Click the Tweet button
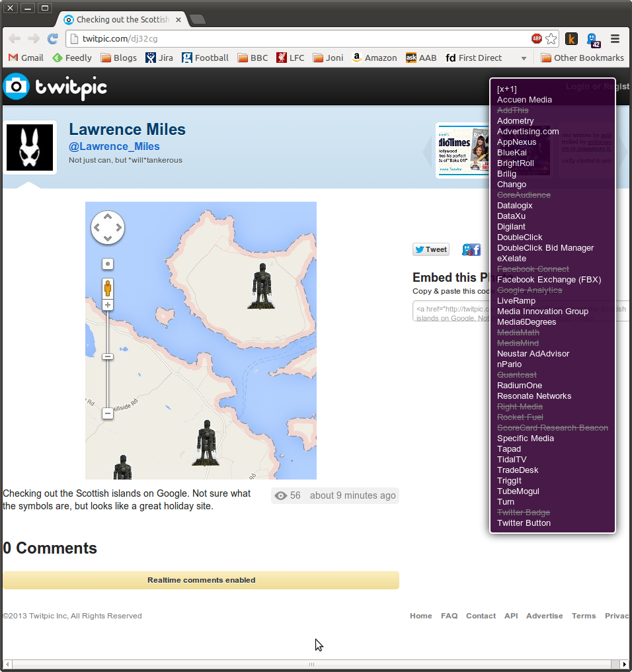 [431, 249]
